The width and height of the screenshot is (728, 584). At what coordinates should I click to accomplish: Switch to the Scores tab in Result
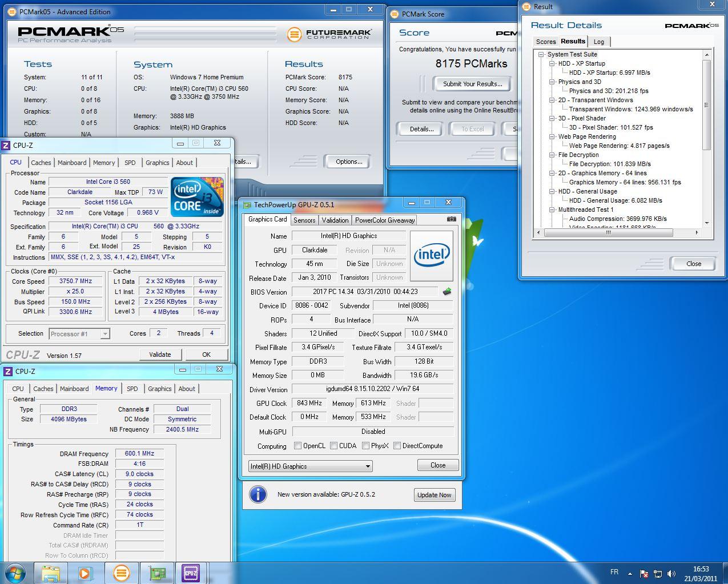[x=546, y=42]
